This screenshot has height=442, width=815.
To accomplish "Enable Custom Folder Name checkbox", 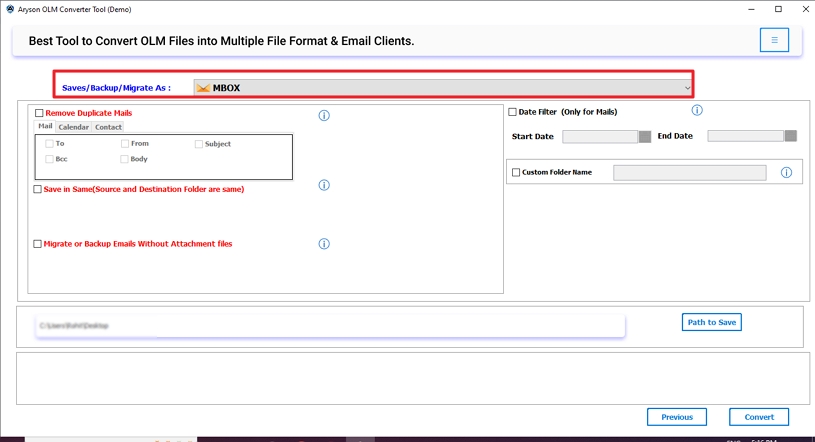I will 516,172.
